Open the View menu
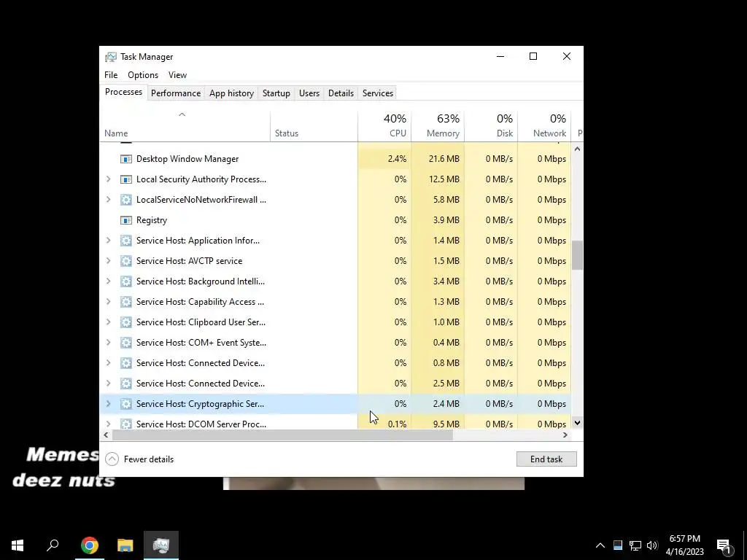The width and height of the screenshot is (747, 560). 177,75
